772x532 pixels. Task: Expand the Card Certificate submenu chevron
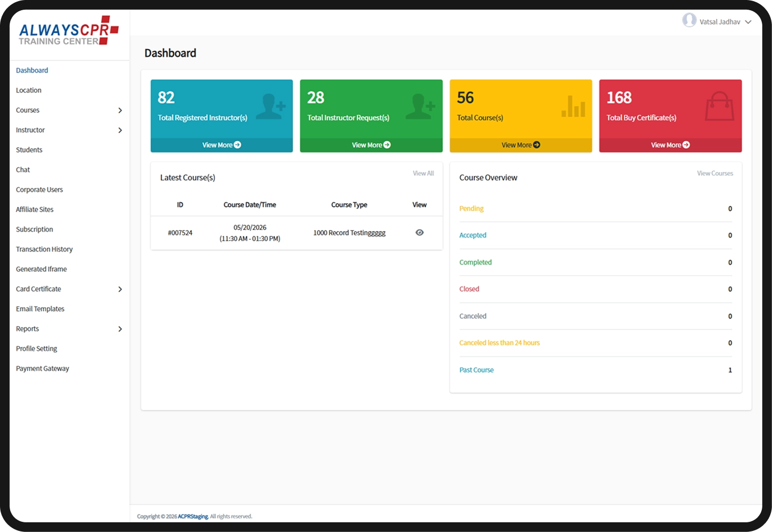(x=120, y=289)
